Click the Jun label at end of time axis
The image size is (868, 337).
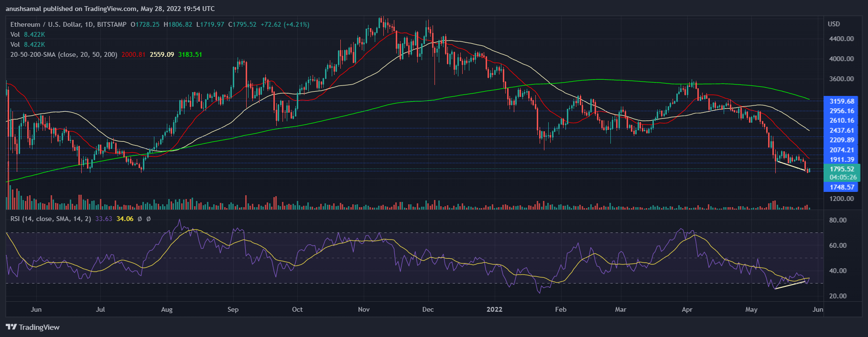[x=818, y=309]
